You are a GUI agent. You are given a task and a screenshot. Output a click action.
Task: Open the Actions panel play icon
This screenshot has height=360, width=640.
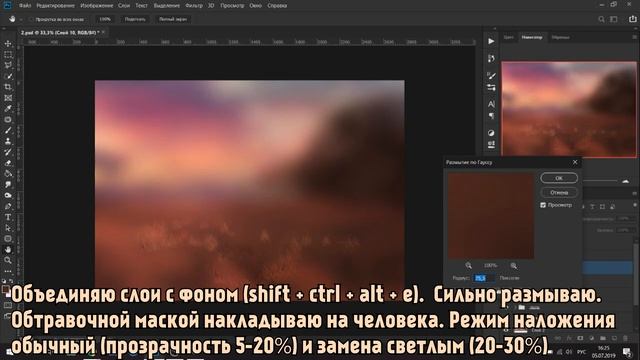pyautogui.click(x=491, y=41)
